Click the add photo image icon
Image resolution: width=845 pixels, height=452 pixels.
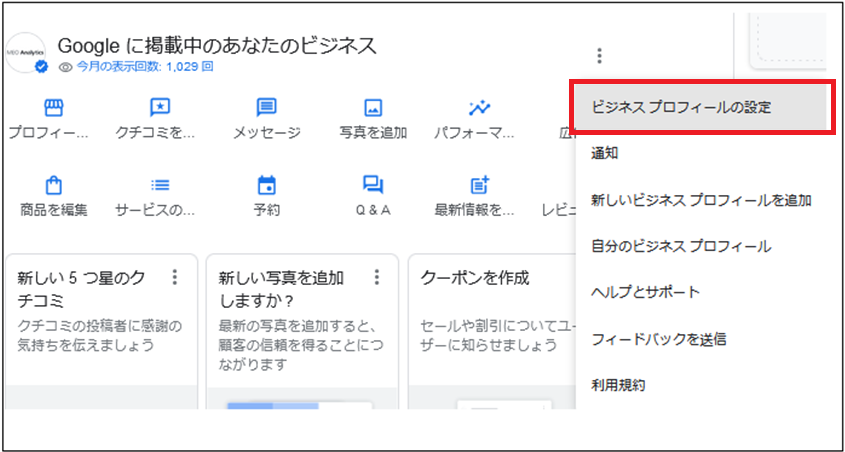click(x=373, y=108)
